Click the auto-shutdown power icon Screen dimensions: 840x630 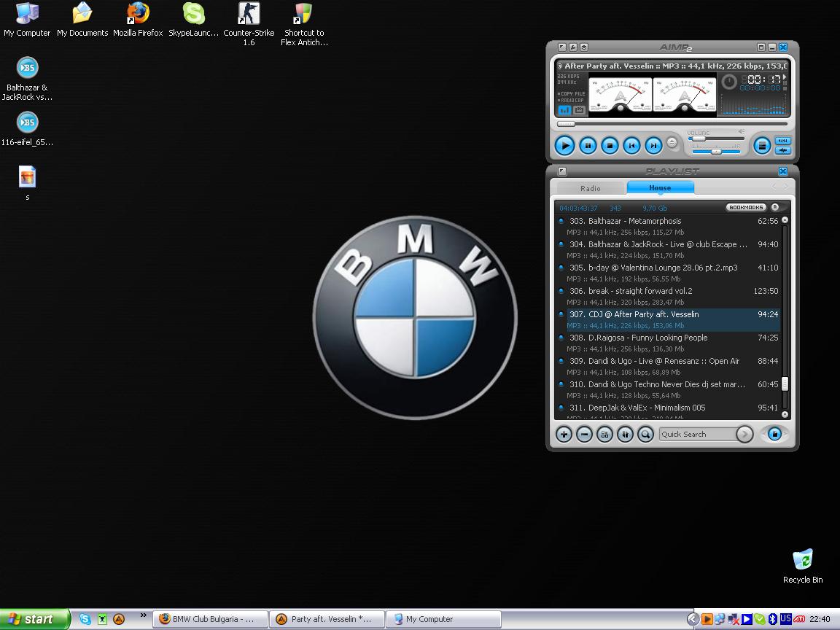pos(728,82)
